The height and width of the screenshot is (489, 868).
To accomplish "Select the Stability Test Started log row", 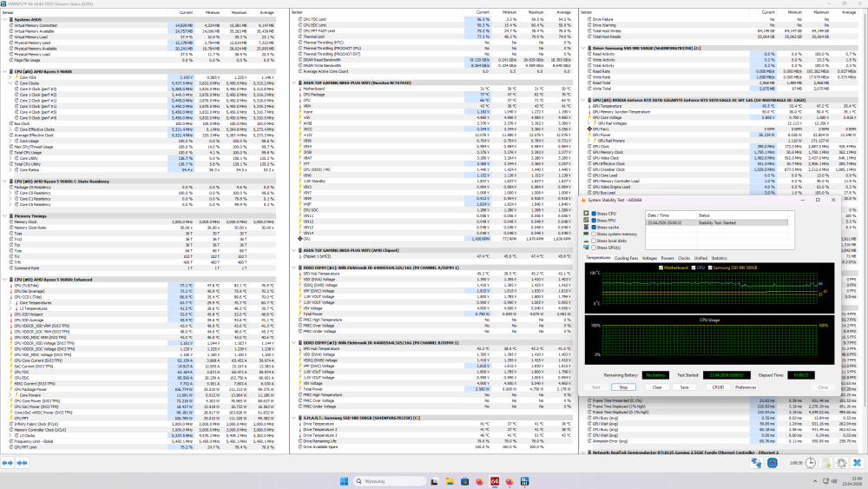I will point(718,222).
